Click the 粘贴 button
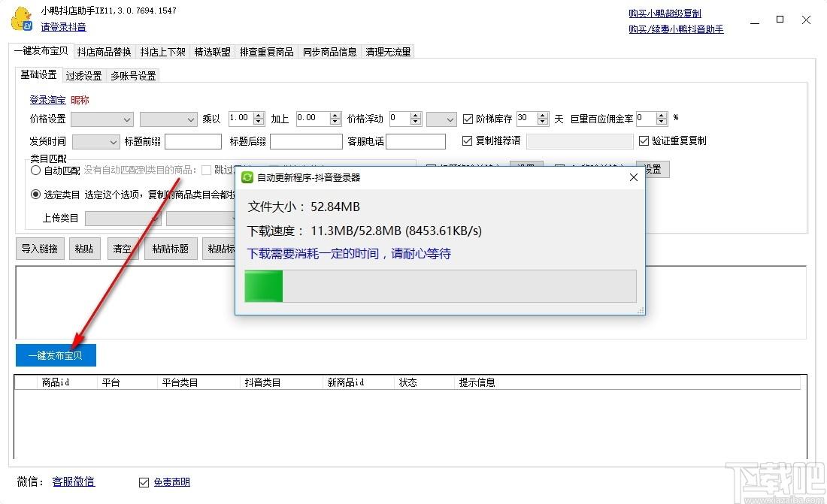The image size is (827, 504). click(x=84, y=249)
